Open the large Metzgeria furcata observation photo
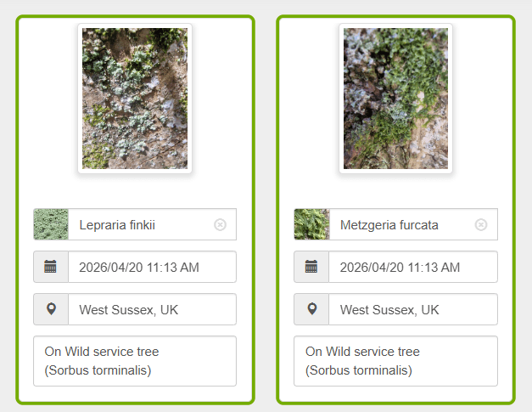 [x=395, y=99]
